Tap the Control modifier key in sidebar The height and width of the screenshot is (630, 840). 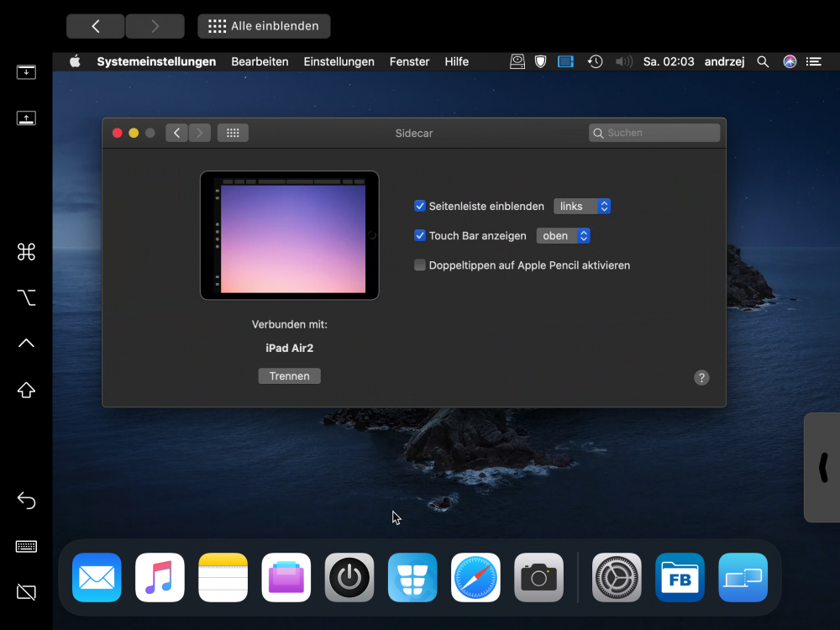[x=26, y=343]
